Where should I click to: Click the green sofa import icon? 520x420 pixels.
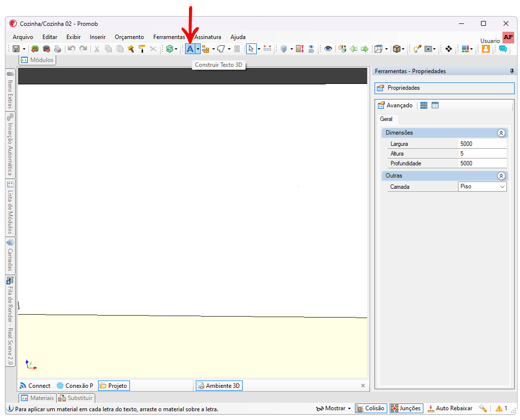coord(35,49)
